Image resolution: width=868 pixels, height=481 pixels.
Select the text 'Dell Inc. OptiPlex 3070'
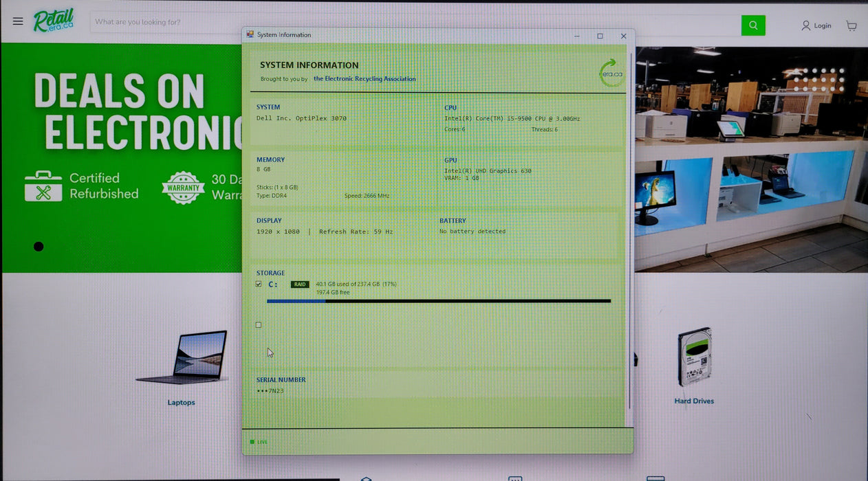pos(301,118)
